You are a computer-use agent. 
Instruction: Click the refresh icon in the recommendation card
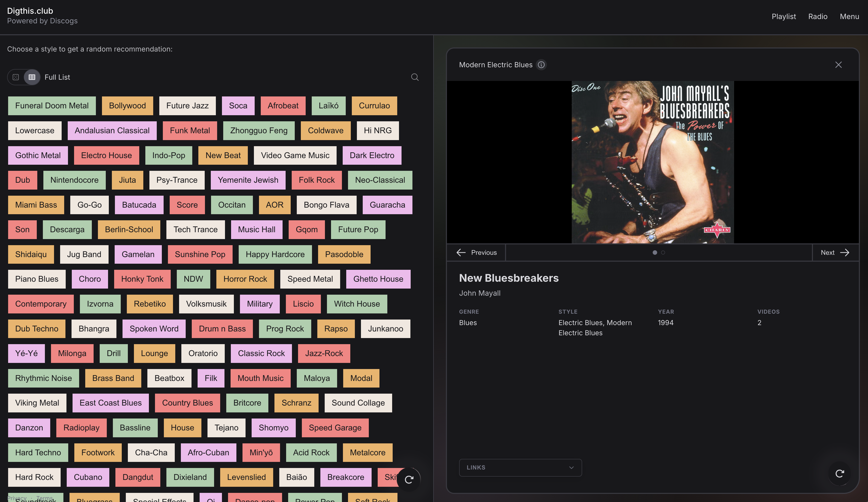tap(839, 474)
